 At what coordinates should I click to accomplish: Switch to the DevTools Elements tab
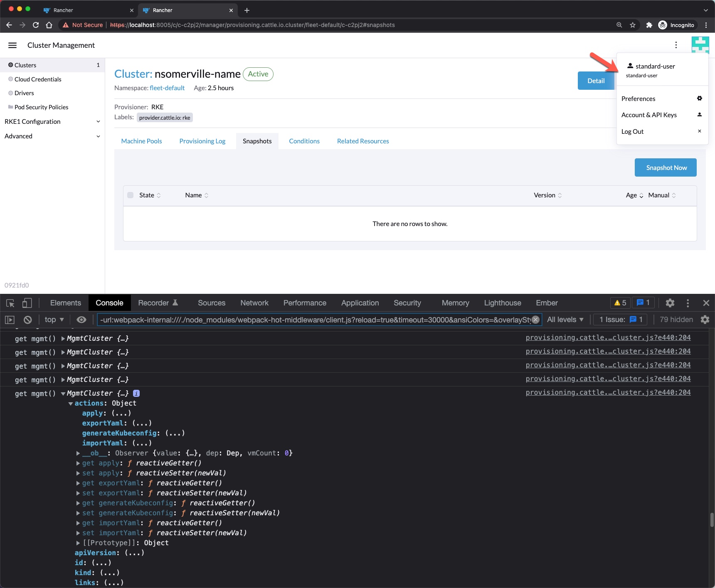pos(66,303)
